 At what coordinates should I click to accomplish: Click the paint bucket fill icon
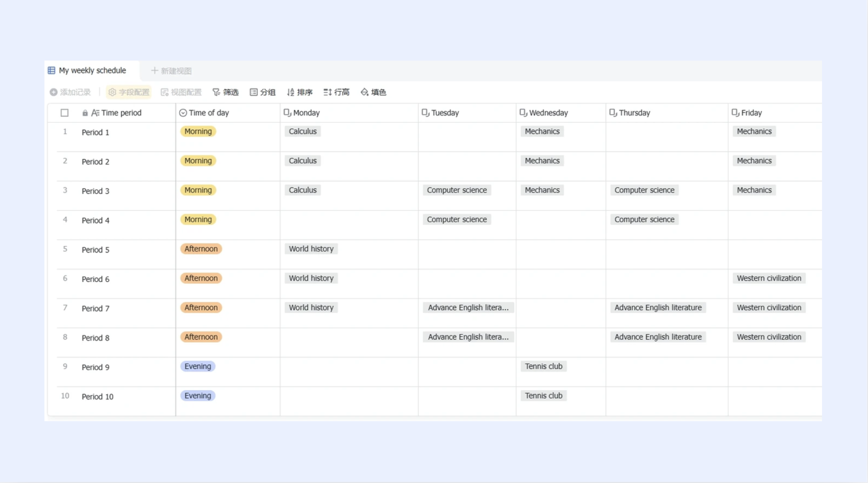coord(364,92)
